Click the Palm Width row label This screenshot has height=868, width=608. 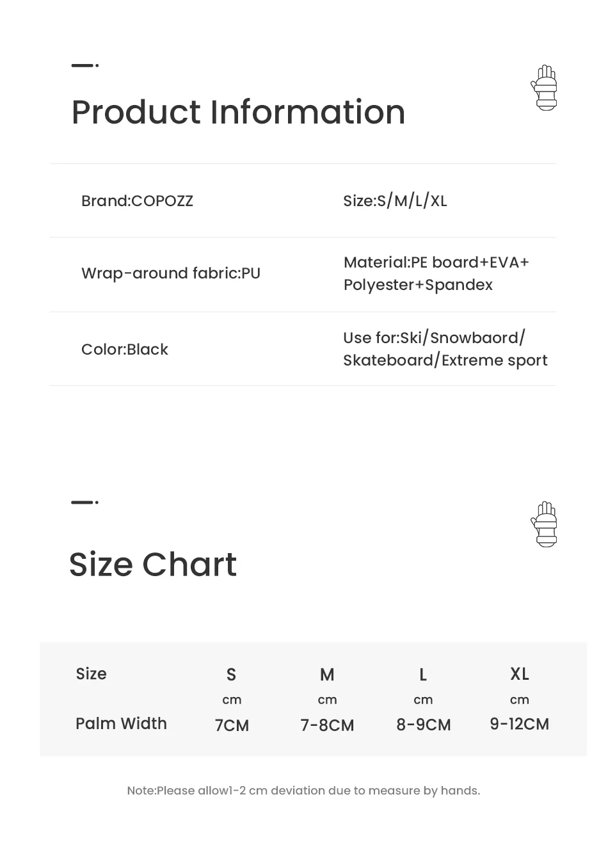pyautogui.click(x=121, y=723)
